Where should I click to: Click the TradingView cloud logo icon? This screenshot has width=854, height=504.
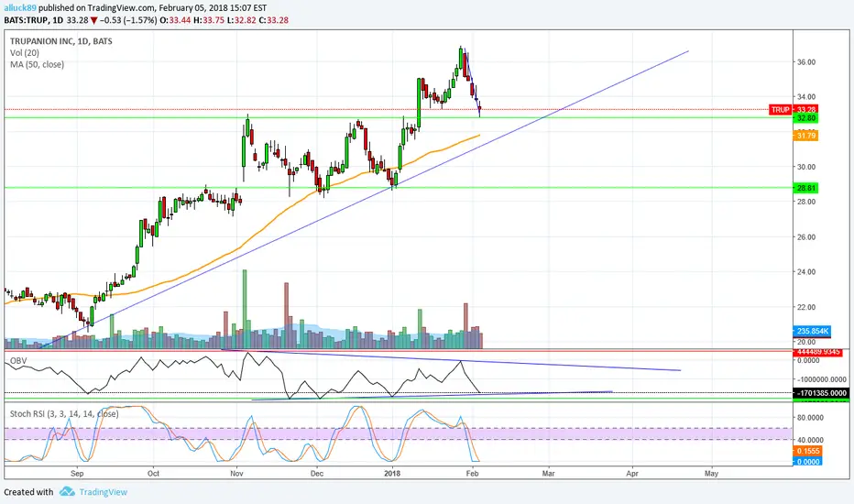coord(67,491)
